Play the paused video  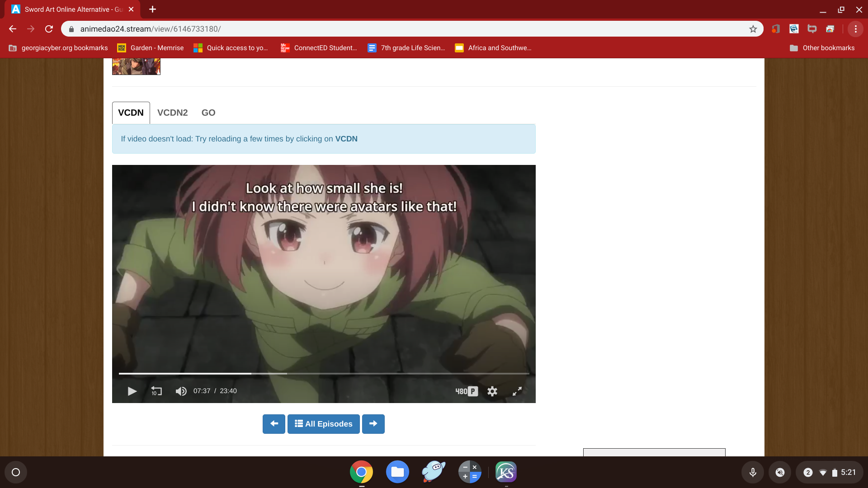[x=132, y=391]
